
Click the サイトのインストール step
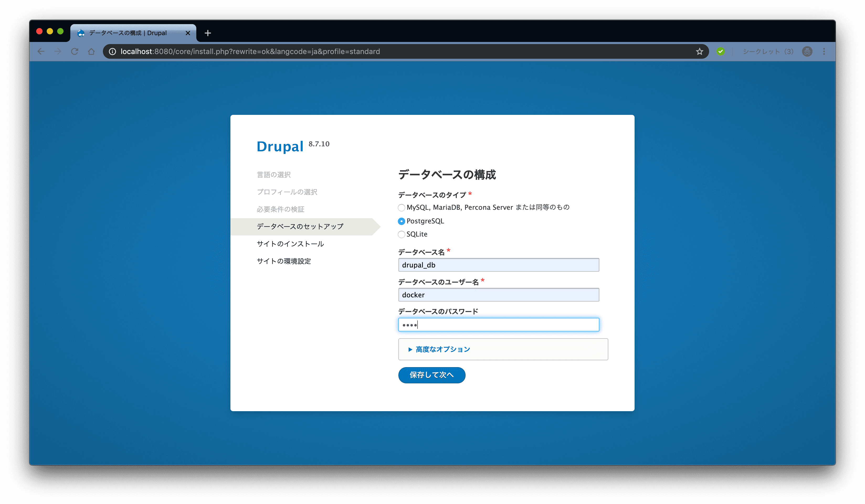pos(291,244)
